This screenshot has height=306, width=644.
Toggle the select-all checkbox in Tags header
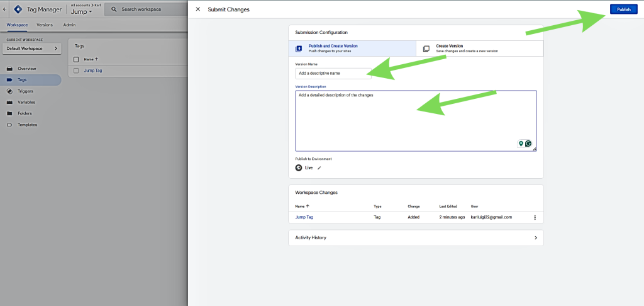[x=76, y=59]
